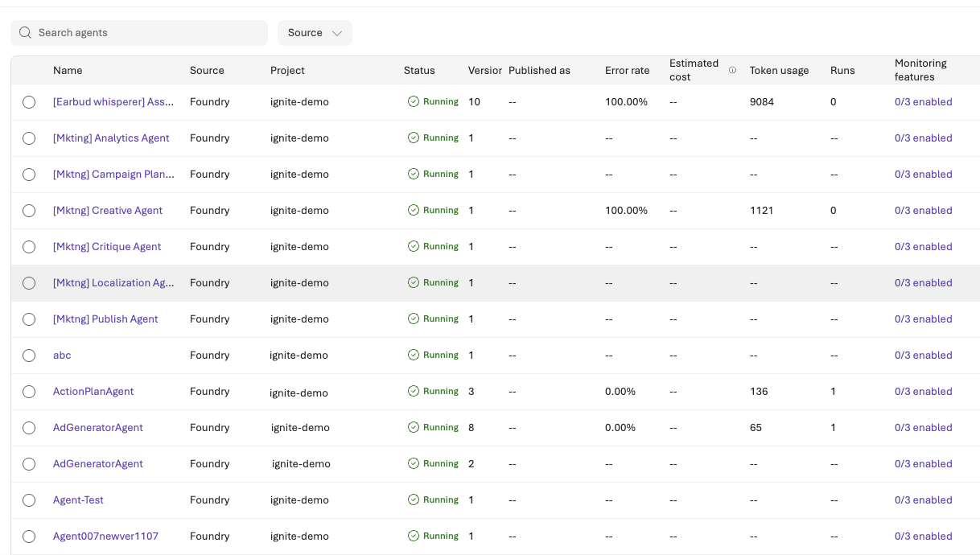Open the Estimated cost info icon tooltip
The width and height of the screenshot is (980, 555).
(732, 69)
